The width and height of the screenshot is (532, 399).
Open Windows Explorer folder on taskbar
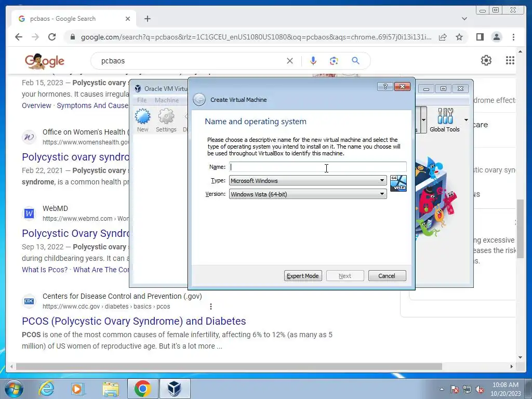tap(111, 389)
